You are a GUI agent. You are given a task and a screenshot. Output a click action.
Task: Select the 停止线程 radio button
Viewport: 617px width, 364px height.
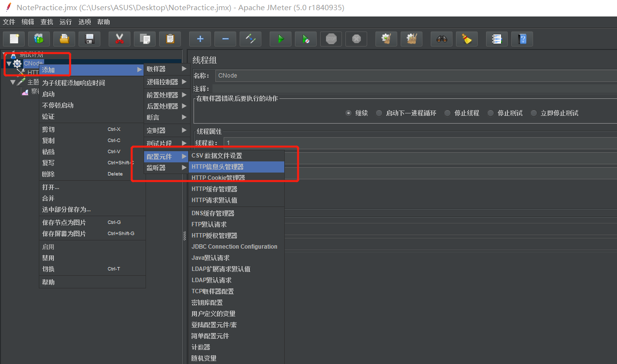coord(447,113)
